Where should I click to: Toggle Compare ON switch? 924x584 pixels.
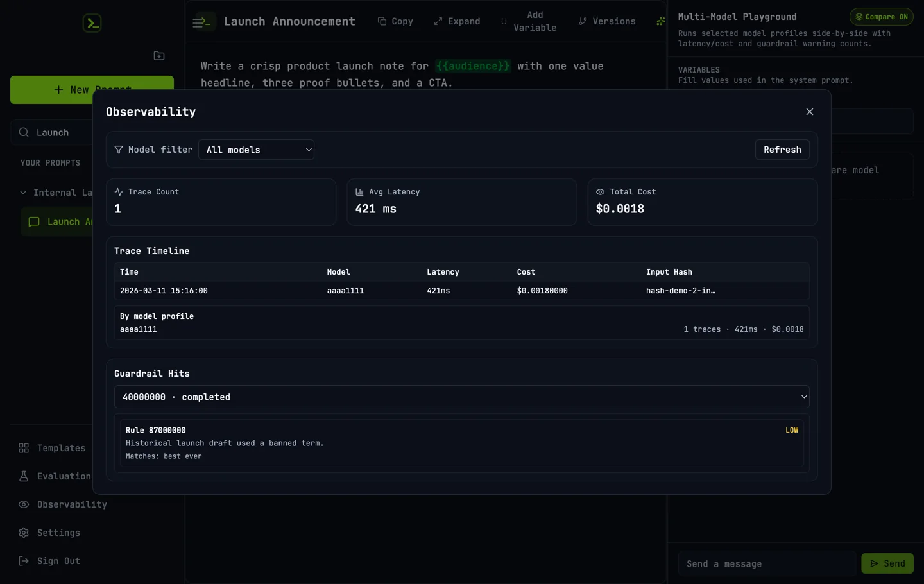tap(881, 17)
